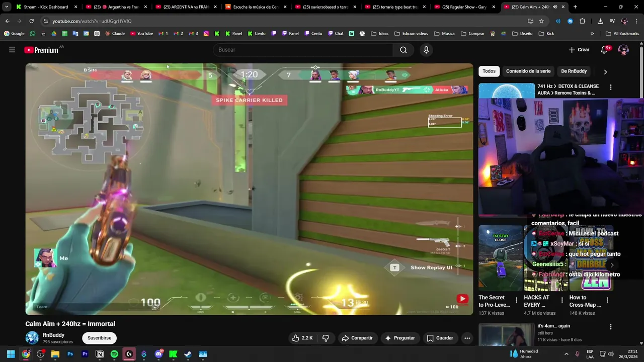Reload the page
644x362 pixels.
[x=31, y=21]
